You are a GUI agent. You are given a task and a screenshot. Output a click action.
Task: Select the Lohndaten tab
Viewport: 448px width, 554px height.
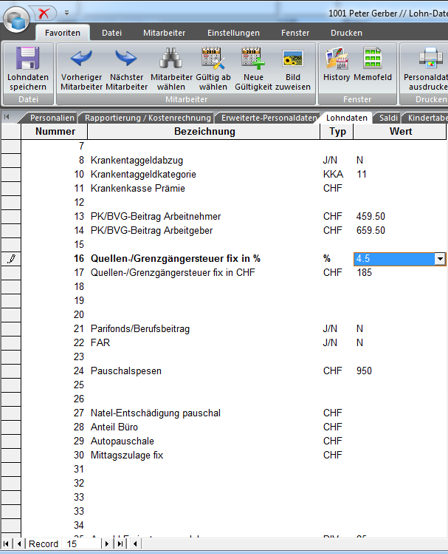[x=347, y=118]
